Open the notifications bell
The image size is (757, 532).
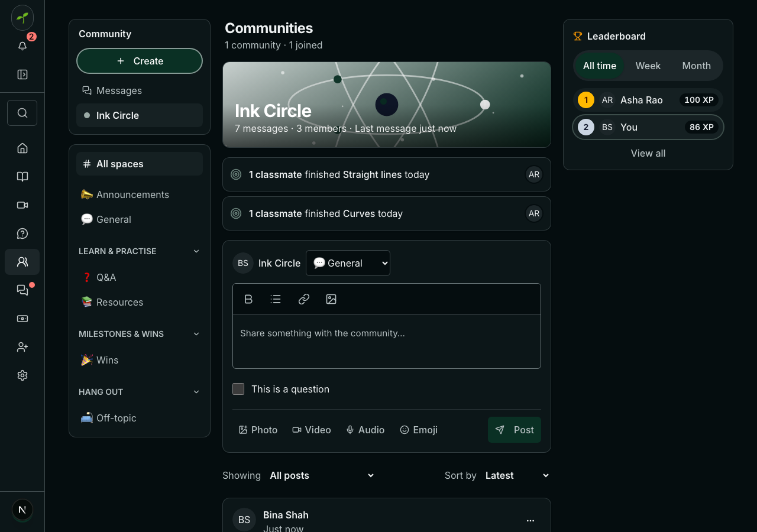(x=22, y=46)
